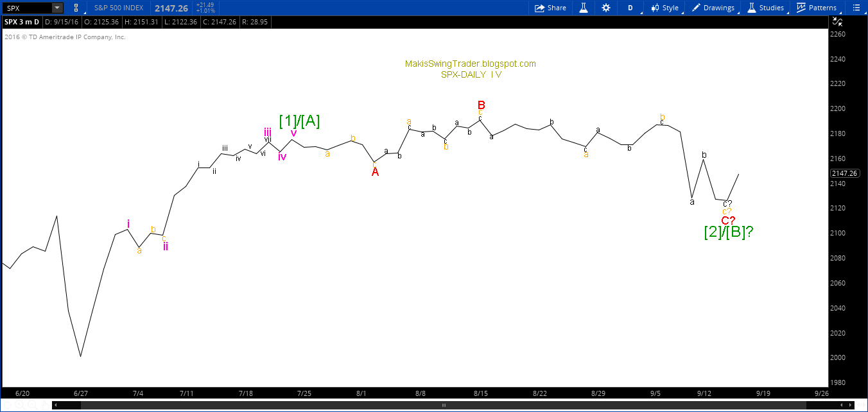The image size is (868, 412).
Task: Click the C: 2147.26 close value
Action: 218,21
